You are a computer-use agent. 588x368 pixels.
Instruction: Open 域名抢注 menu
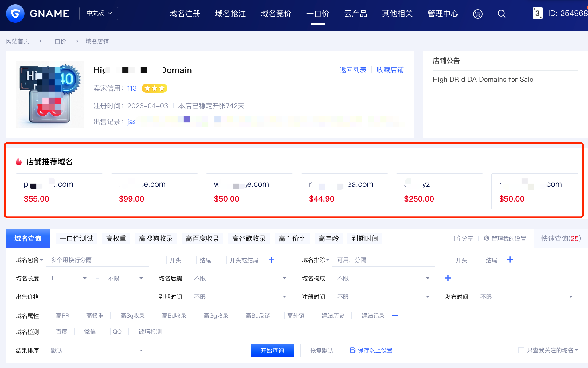pyautogui.click(x=230, y=14)
